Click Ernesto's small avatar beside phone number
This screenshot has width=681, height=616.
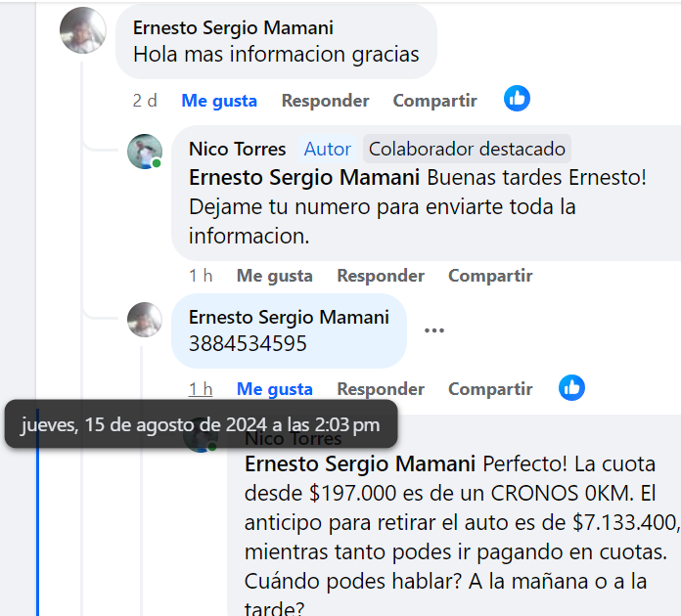(x=145, y=320)
